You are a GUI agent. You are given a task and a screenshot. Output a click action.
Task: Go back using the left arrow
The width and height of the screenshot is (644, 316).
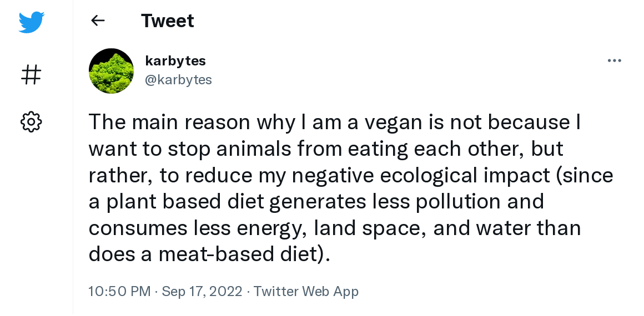(98, 21)
